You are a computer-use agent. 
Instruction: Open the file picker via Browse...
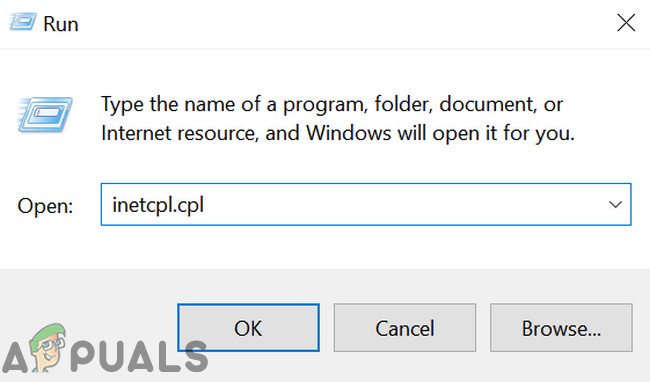561,328
